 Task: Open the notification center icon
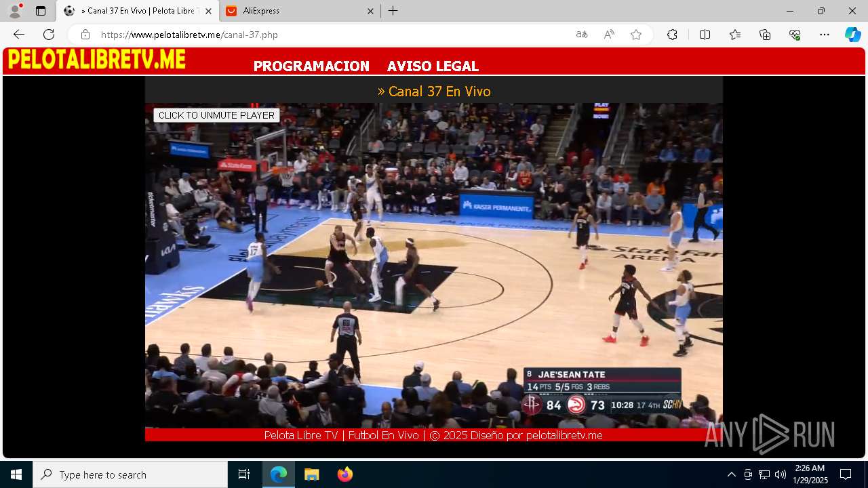click(846, 474)
